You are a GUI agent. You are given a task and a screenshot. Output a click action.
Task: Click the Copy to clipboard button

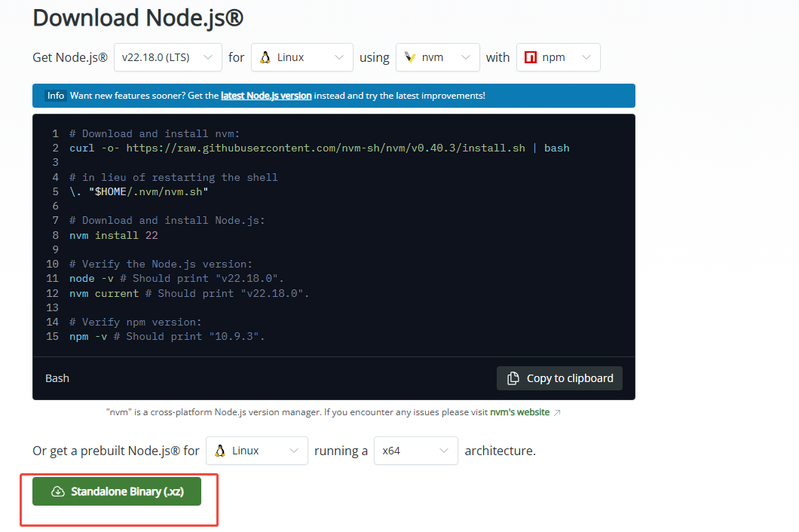coord(559,378)
